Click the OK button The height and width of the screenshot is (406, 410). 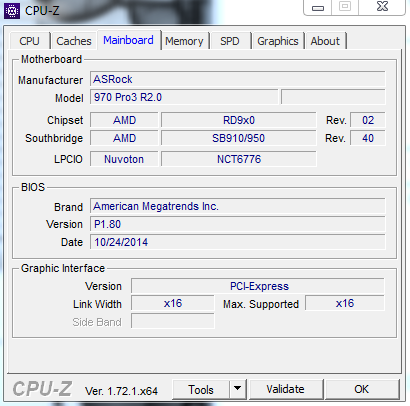tap(362, 389)
